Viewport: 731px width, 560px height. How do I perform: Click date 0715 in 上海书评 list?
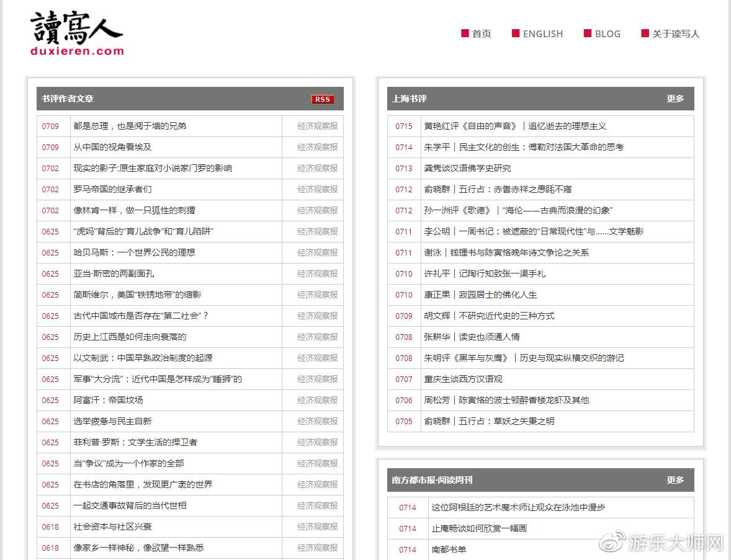pyautogui.click(x=404, y=127)
